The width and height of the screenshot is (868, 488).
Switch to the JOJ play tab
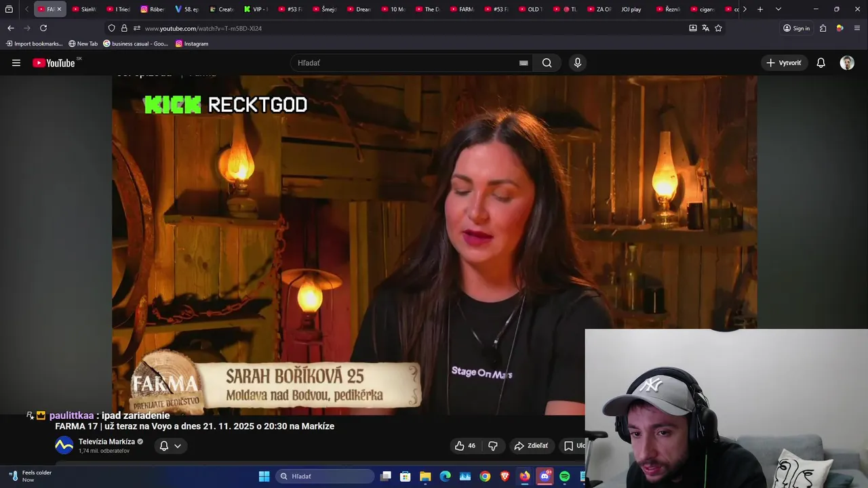(631, 9)
